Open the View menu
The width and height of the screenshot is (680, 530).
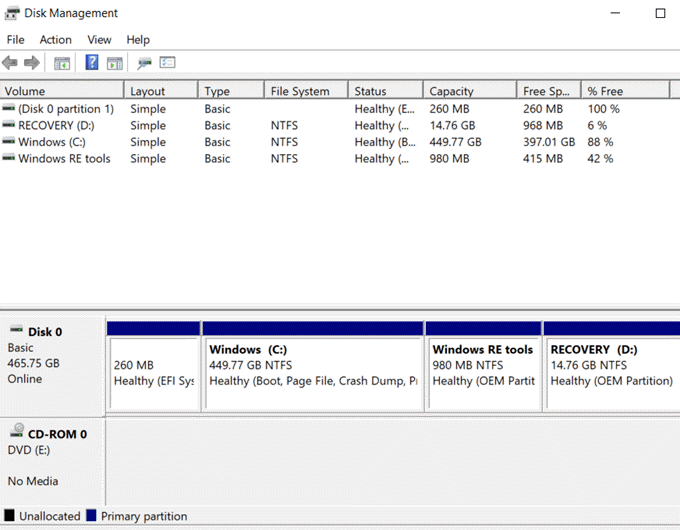99,40
